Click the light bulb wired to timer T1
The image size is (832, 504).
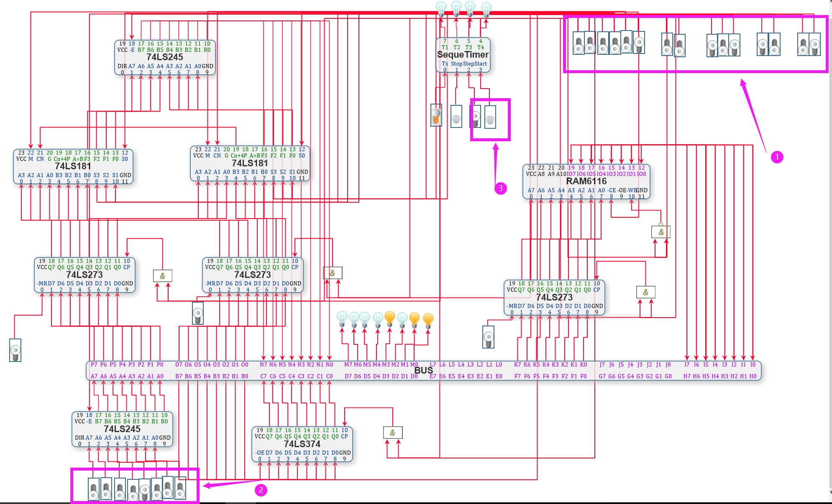(x=441, y=8)
